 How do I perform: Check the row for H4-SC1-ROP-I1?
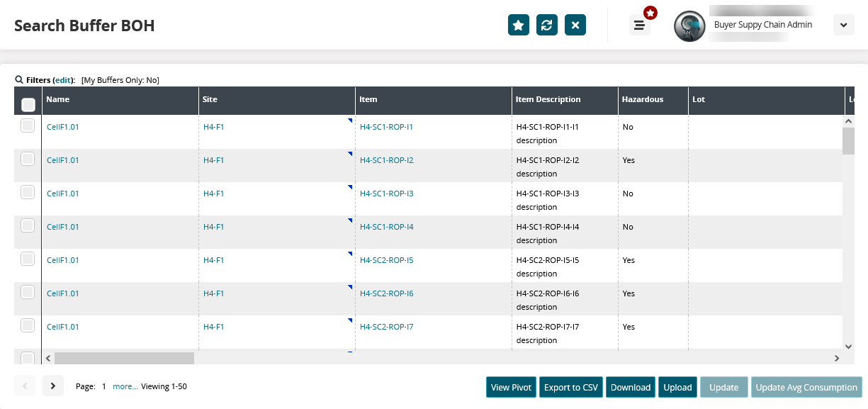[28, 126]
